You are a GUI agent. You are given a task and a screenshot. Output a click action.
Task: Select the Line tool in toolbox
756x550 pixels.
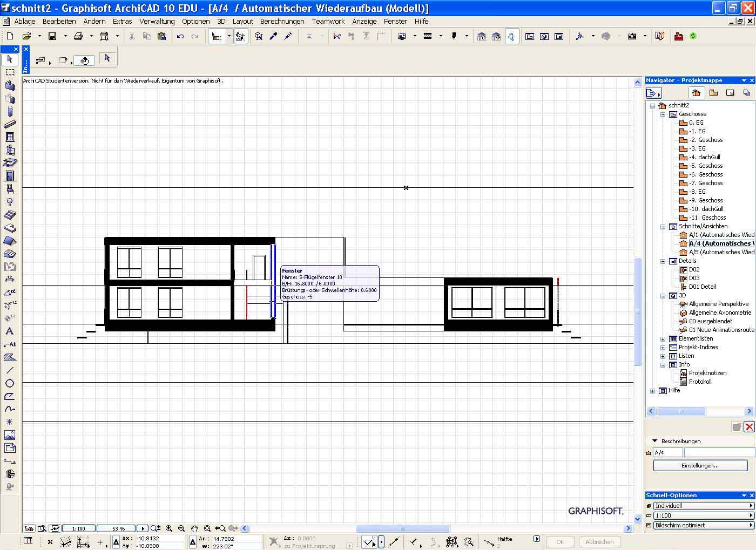[x=10, y=370]
